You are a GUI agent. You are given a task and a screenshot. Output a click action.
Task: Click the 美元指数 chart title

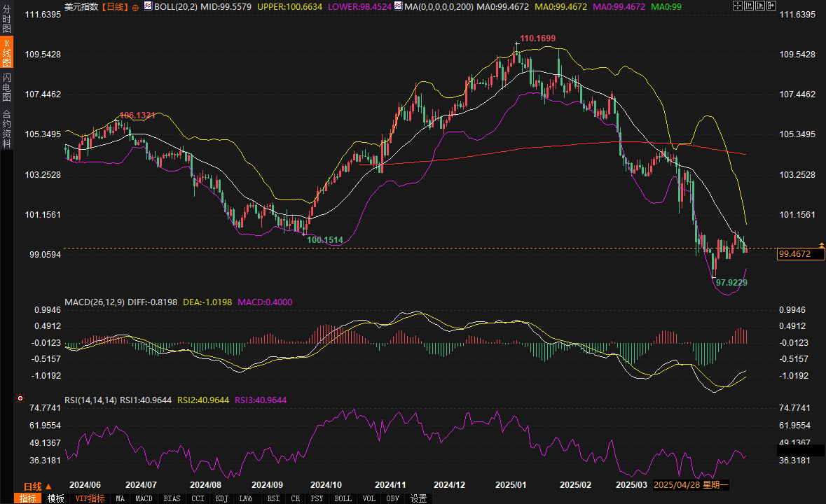click(81, 7)
